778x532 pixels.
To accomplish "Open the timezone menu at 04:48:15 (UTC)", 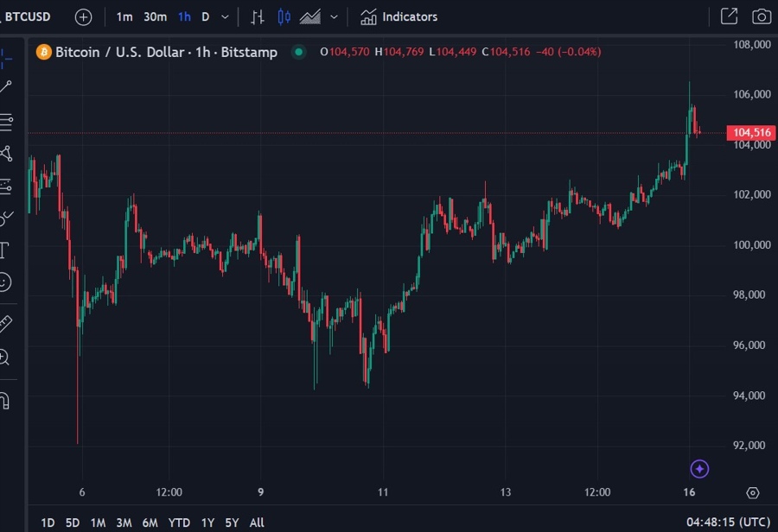I will [x=728, y=522].
